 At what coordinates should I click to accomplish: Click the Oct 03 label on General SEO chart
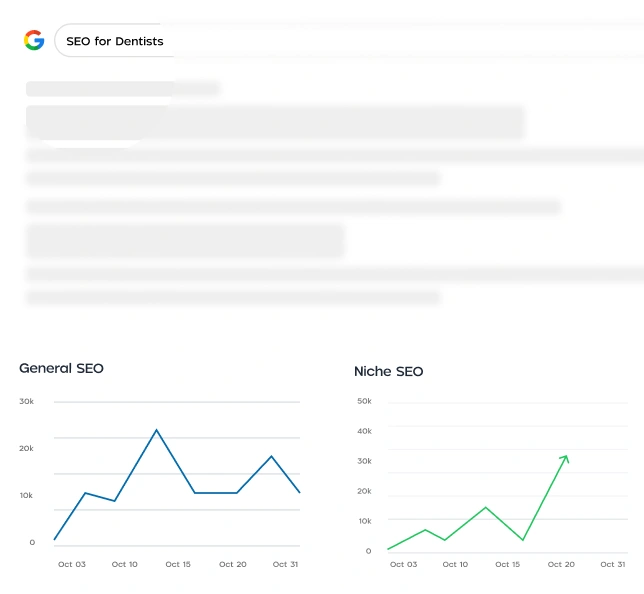(x=72, y=564)
